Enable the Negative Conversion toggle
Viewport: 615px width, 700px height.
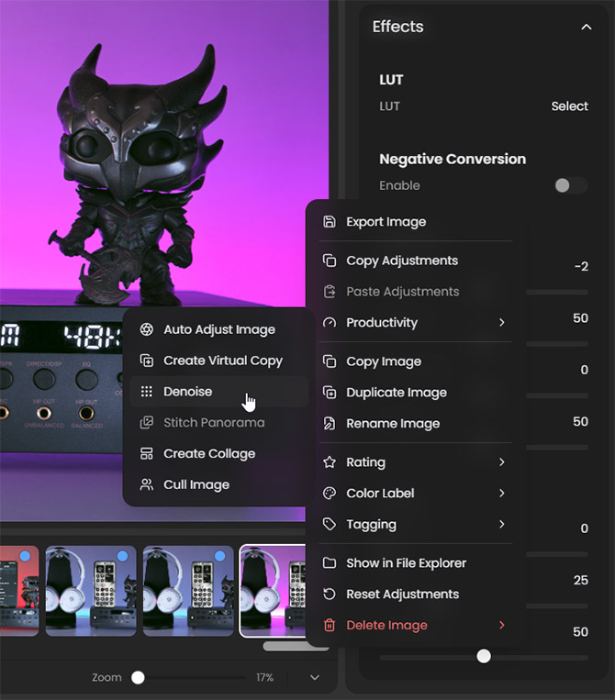(570, 185)
